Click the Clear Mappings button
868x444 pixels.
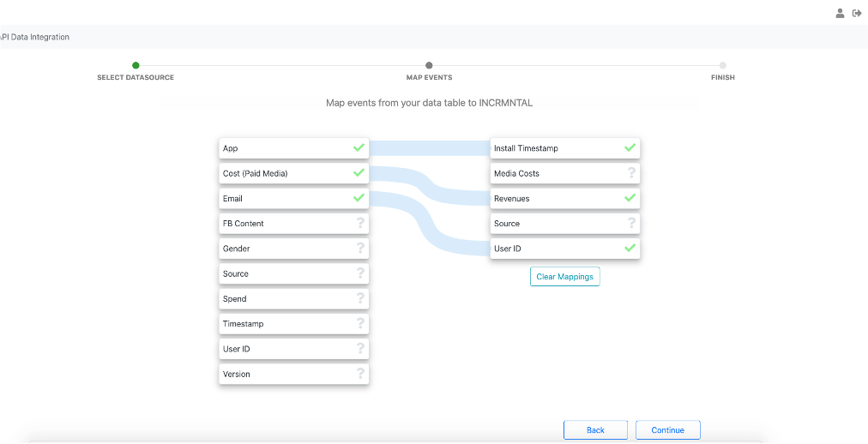pos(564,277)
